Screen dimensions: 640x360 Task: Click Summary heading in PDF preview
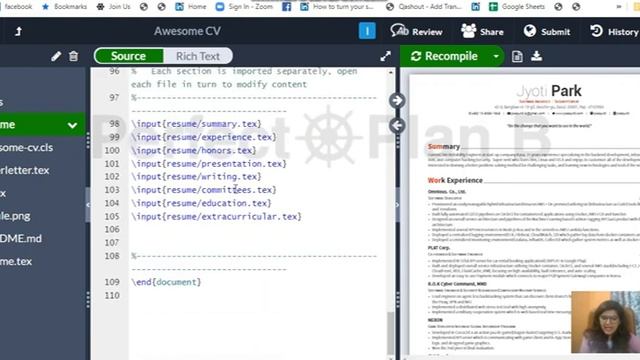coord(444,146)
